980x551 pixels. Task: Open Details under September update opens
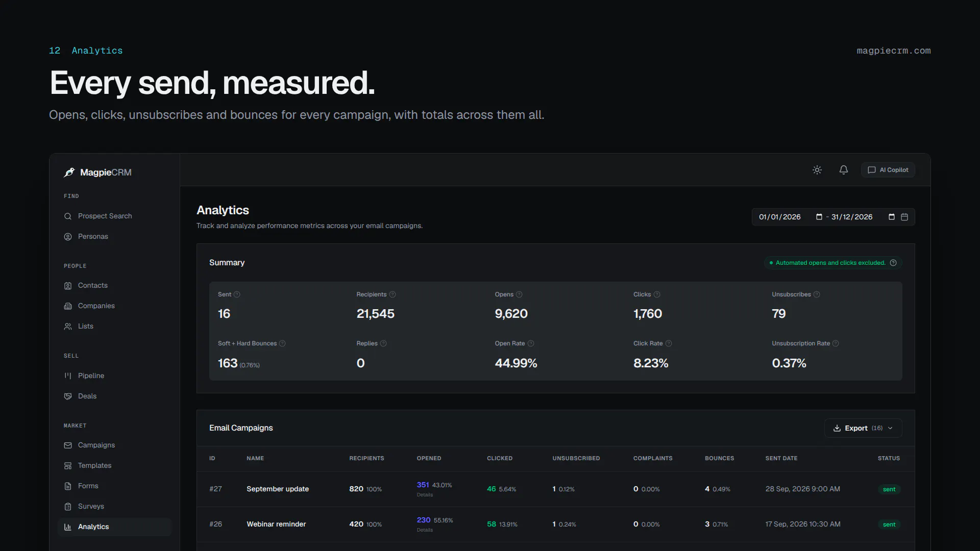425,495
